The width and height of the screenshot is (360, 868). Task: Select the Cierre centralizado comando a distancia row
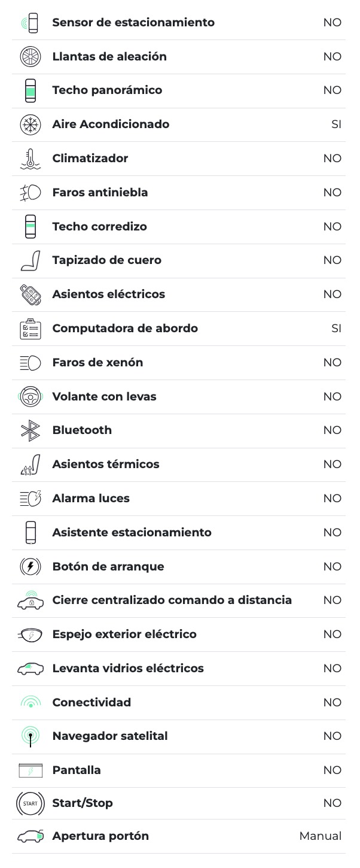pyautogui.click(x=172, y=600)
